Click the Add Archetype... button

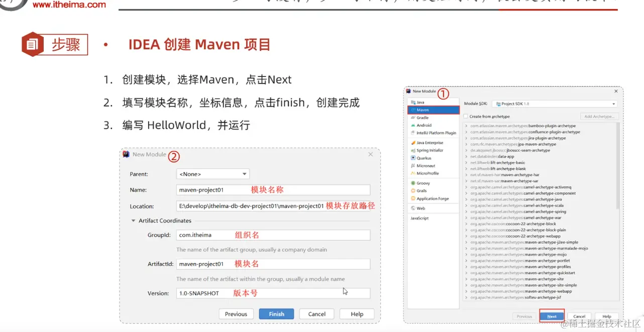(599, 117)
